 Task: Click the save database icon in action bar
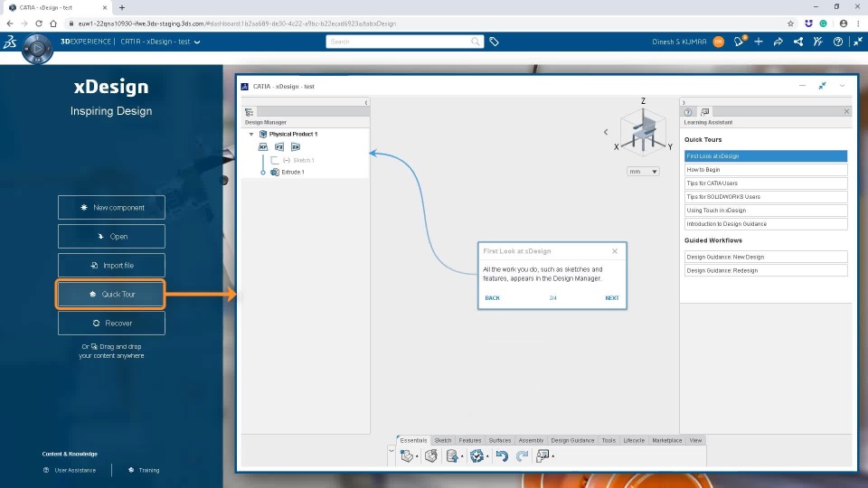[x=452, y=455]
